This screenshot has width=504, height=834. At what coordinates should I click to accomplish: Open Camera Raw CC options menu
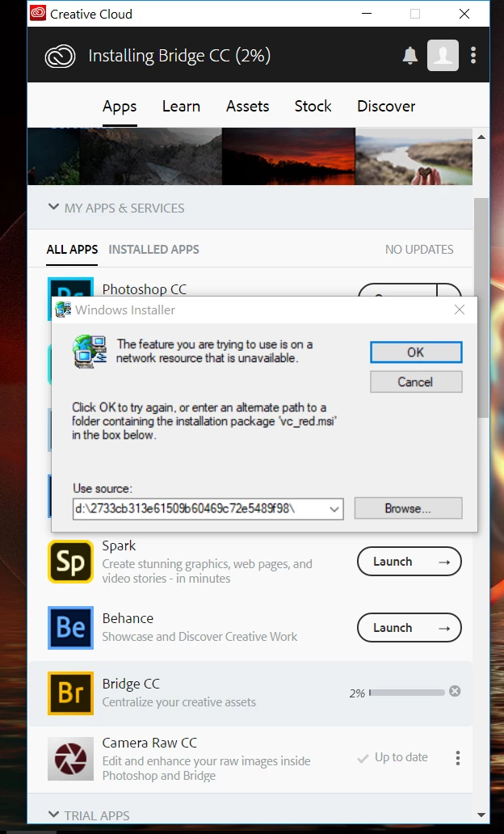(458, 758)
